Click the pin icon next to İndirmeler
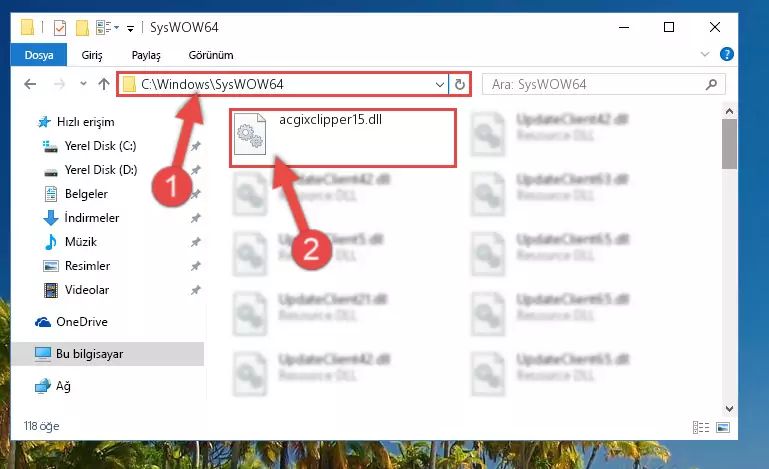 click(196, 218)
